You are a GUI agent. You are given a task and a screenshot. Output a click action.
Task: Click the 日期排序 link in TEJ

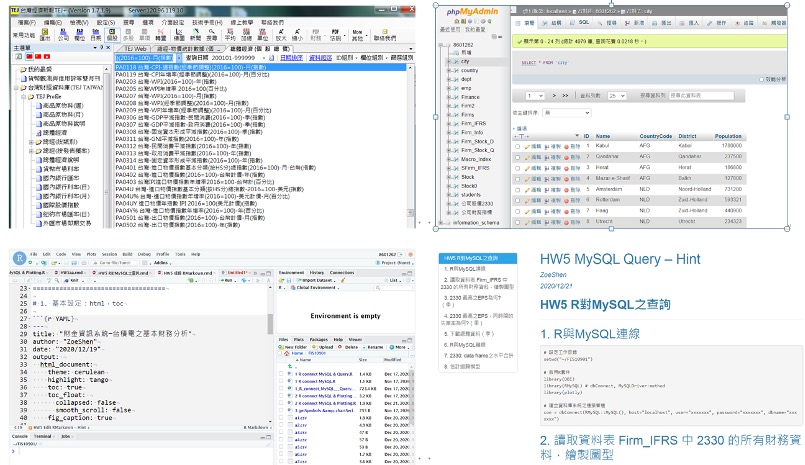(291, 58)
